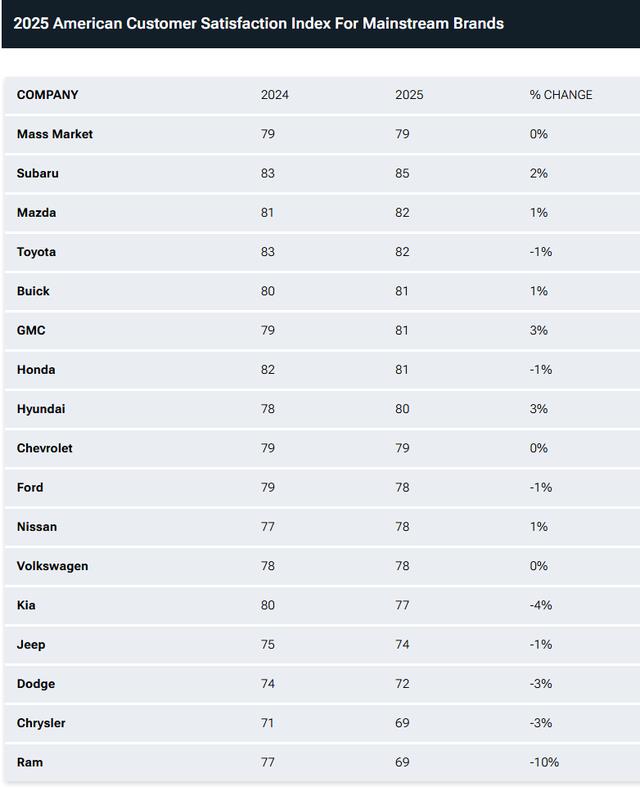Select the Mass Market row label

pyautogui.click(x=55, y=134)
